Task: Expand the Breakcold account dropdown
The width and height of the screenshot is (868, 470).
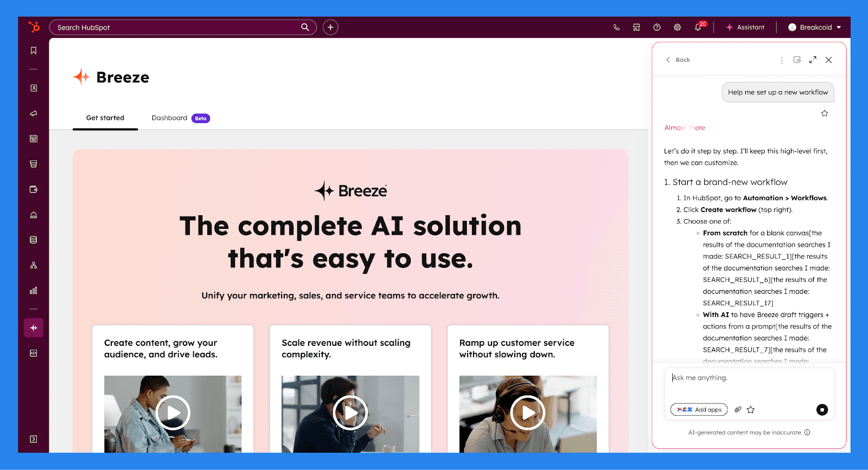Action: (x=814, y=27)
